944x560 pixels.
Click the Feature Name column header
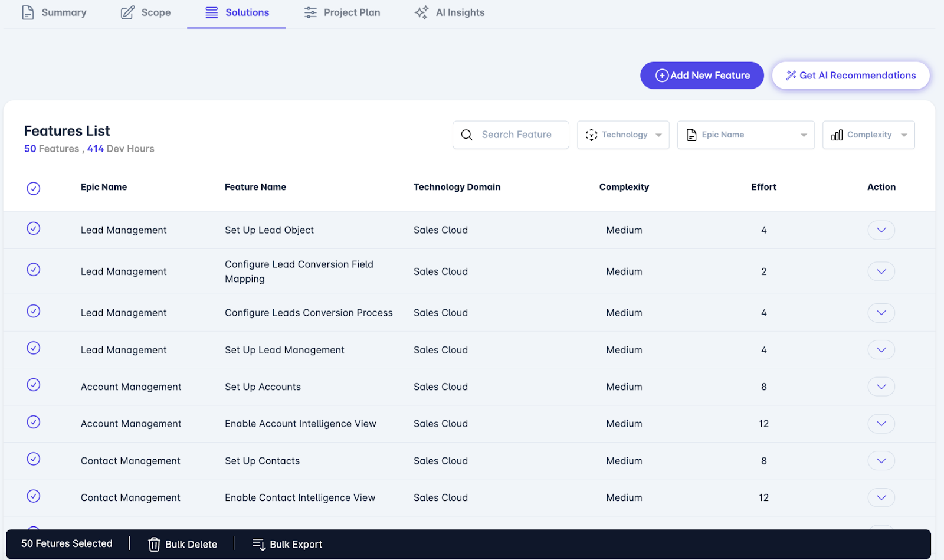click(x=255, y=187)
